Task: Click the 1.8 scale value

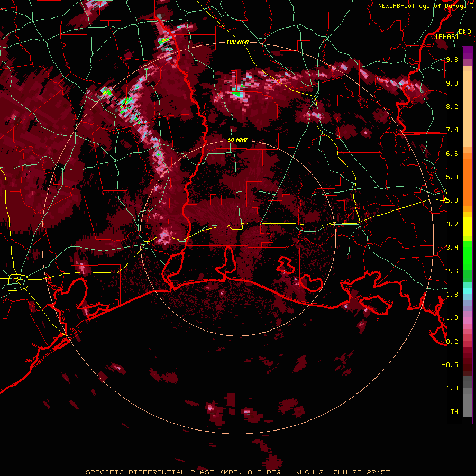Action: tap(452, 295)
